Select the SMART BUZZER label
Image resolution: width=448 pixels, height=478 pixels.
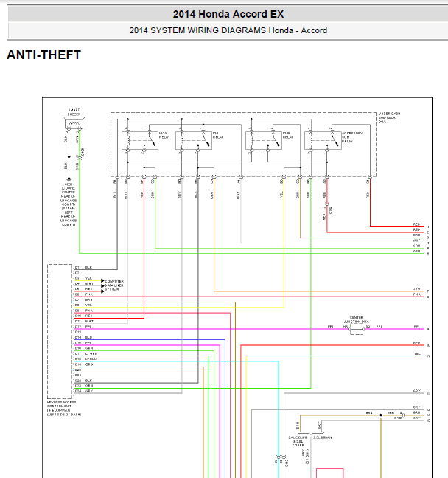(74, 112)
